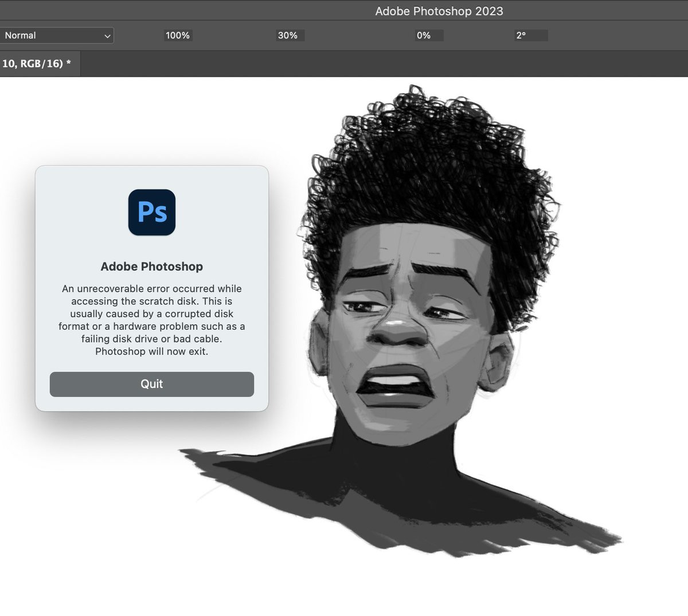Select the 100% opacity field
688x616 pixels.
(x=178, y=35)
